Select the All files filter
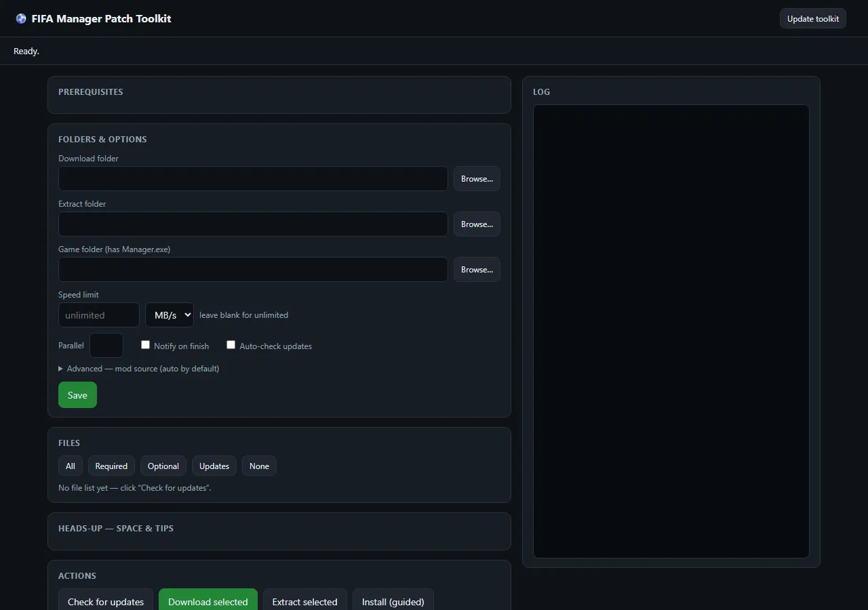Image resolution: width=868 pixels, height=610 pixels. click(71, 466)
